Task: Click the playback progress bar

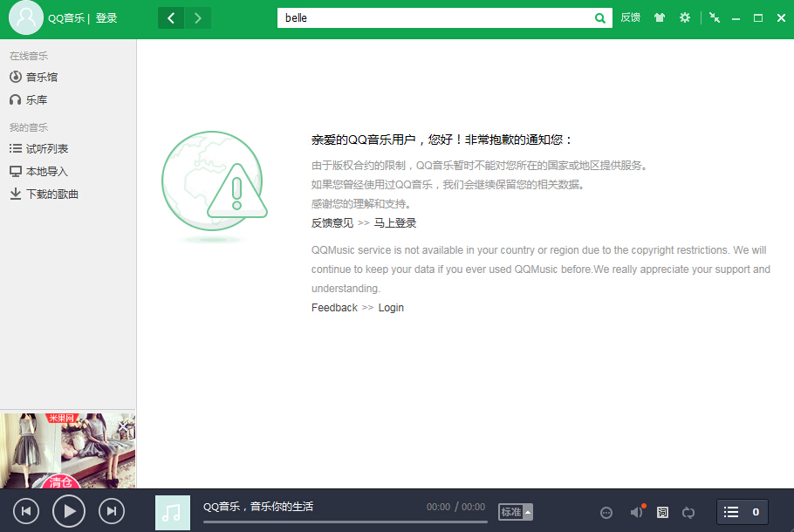Action: (346, 522)
